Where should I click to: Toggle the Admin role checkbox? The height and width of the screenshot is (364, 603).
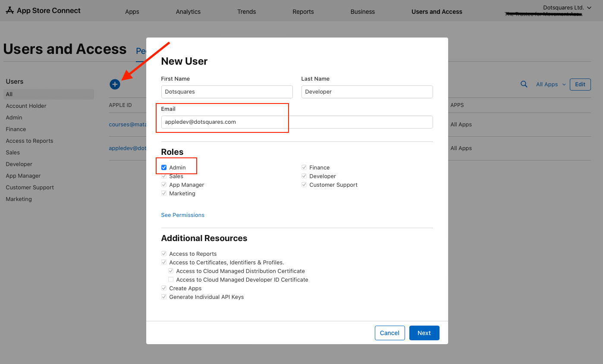point(164,167)
